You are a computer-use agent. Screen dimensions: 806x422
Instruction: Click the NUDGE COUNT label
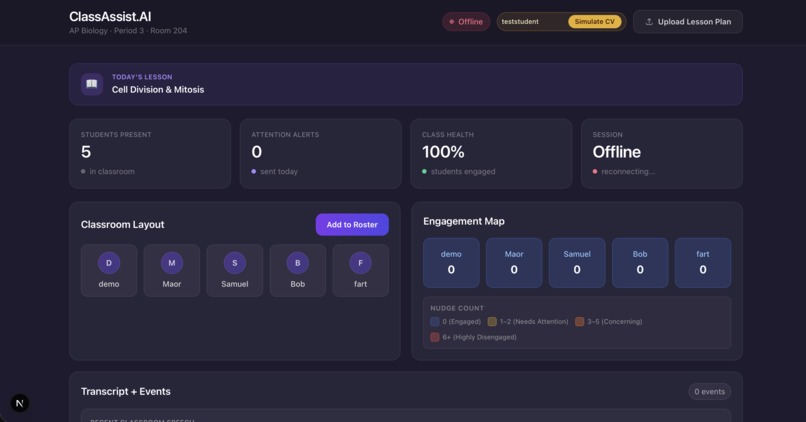click(457, 308)
